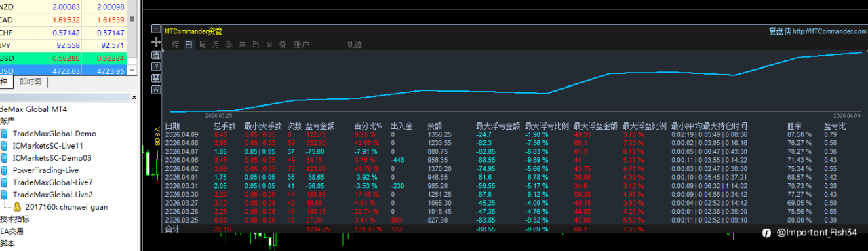Open Market Watch scrollbar down arrow
The image size is (868, 251).
(x=132, y=70)
